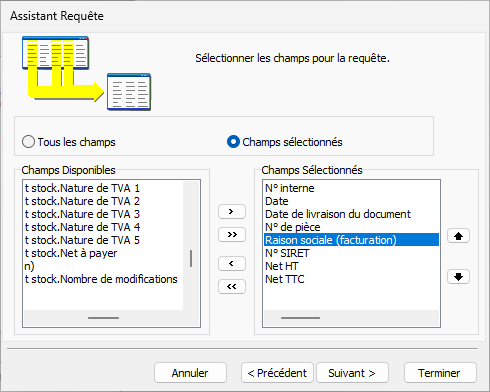This screenshot has height=392, width=490.
Task: Click the Annuler button
Action: (190, 373)
